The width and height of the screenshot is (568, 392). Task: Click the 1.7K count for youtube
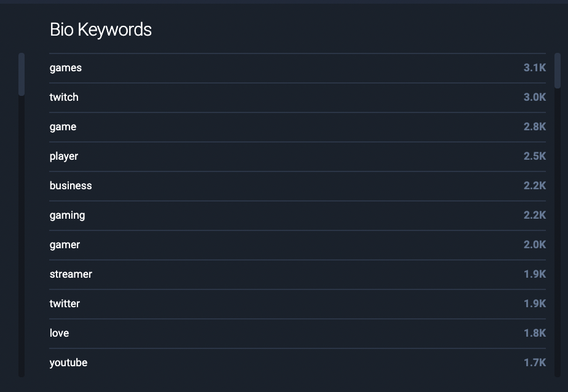pyautogui.click(x=535, y=363)
